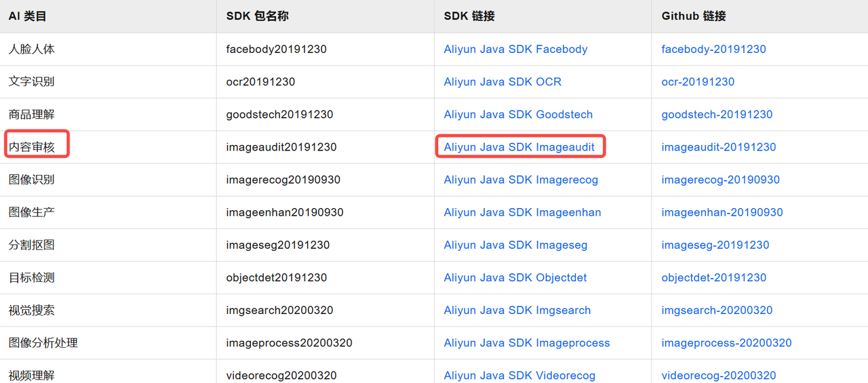The height and width of the screenshot is (383, 868).
Task: Open facebody-20191230 Github link
Action: (713, 49)
